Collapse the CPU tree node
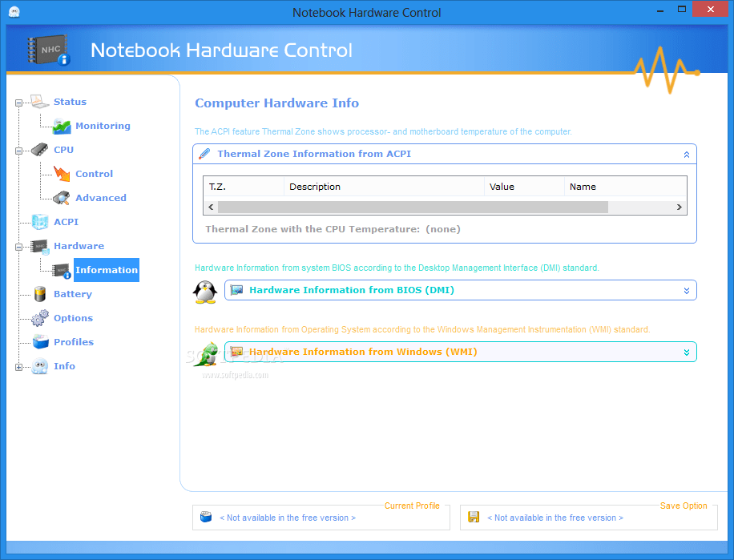 pos(18,151)
